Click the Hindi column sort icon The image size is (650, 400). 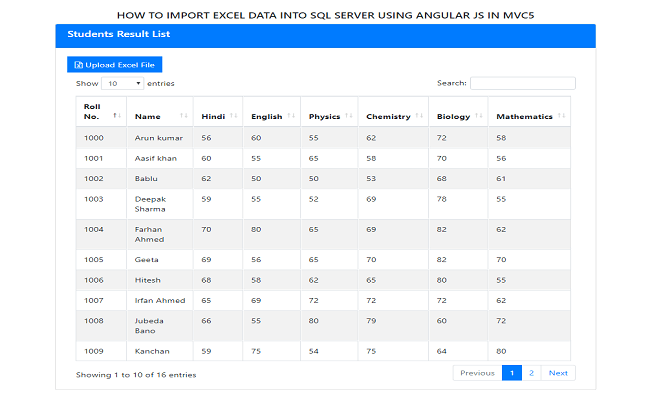click(x=234, y=116)
